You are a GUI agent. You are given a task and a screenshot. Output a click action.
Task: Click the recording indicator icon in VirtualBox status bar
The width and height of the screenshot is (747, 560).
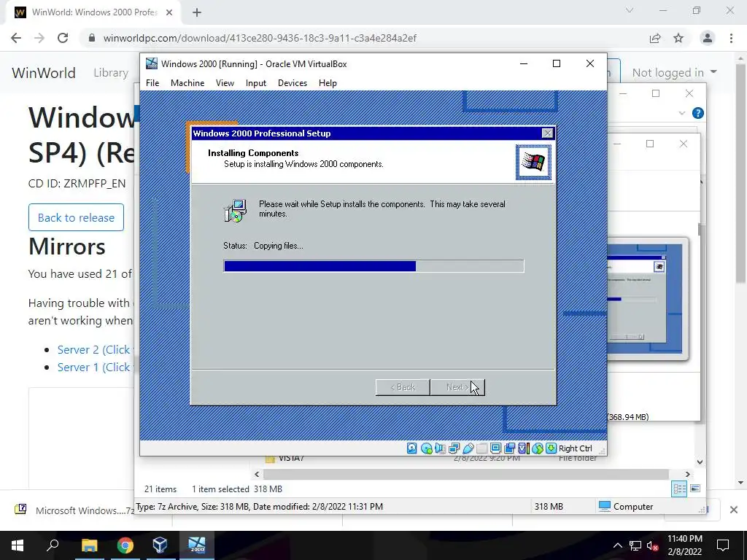(509, 448)
